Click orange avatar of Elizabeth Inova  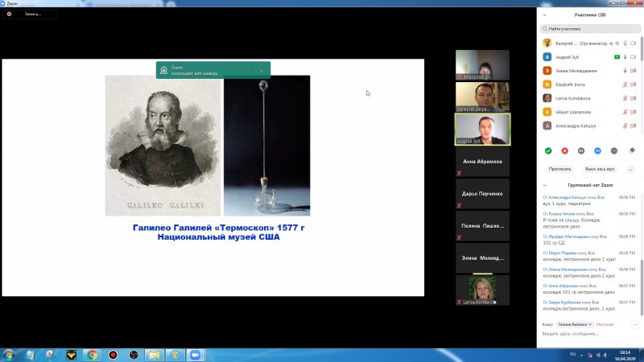[x=547, y=84]
